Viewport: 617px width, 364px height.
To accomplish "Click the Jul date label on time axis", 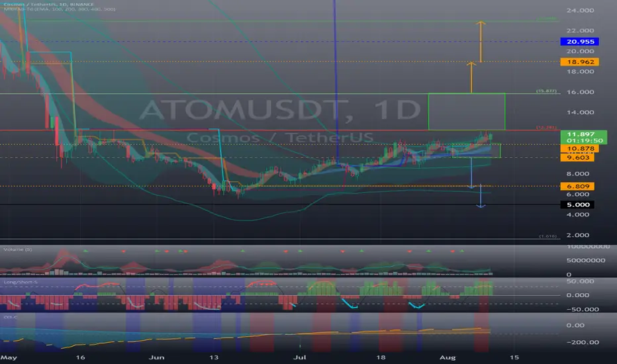I will tap(300, 357).
